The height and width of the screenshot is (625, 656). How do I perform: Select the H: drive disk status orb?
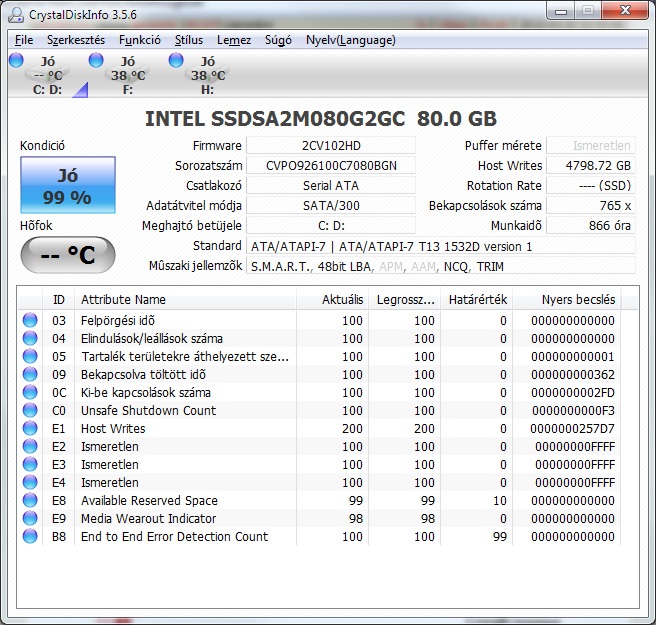176,60
